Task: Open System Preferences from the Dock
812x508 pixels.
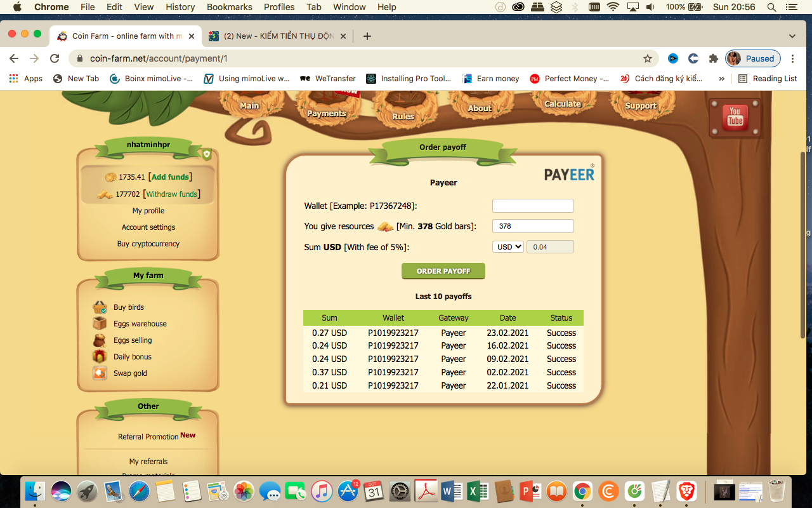Action: coord(400,491)
